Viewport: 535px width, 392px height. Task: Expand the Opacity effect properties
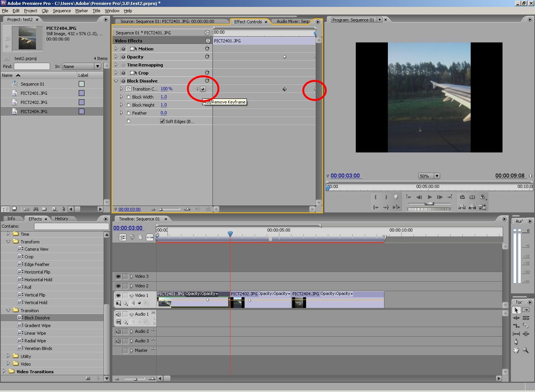[116, 57]
